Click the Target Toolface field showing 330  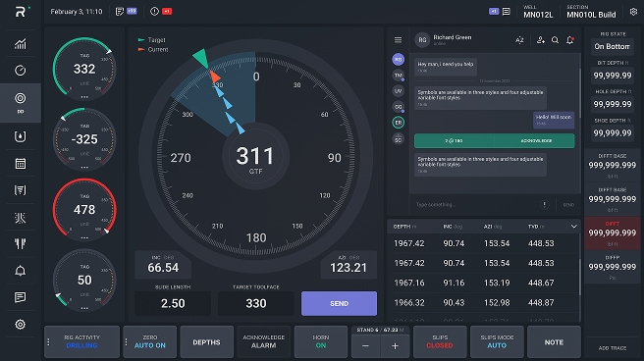[256, 303]
